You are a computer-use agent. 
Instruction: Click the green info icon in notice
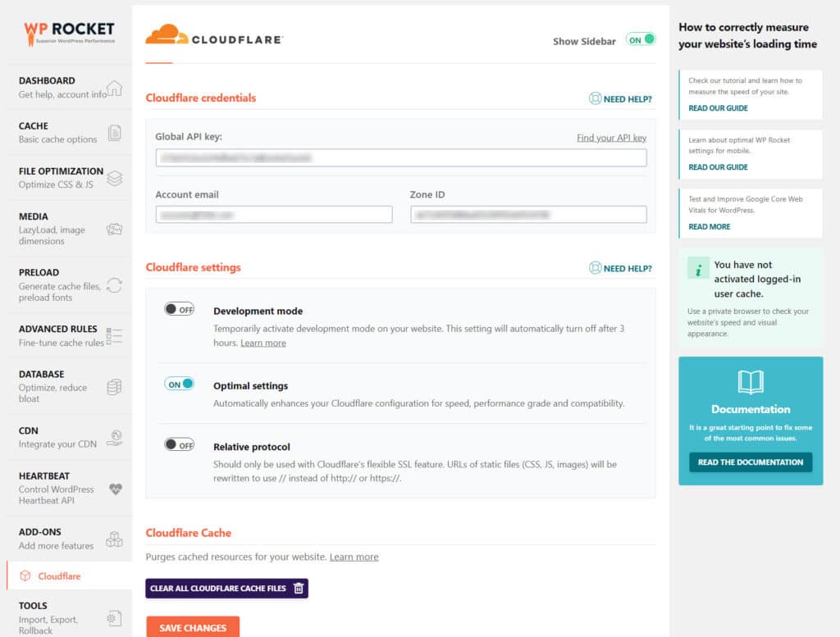coord(698,268)
